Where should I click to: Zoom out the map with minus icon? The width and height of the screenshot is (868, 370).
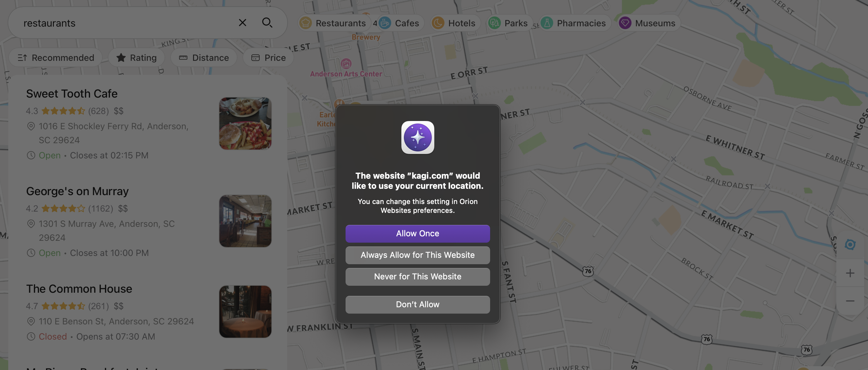tap(850, 301)
